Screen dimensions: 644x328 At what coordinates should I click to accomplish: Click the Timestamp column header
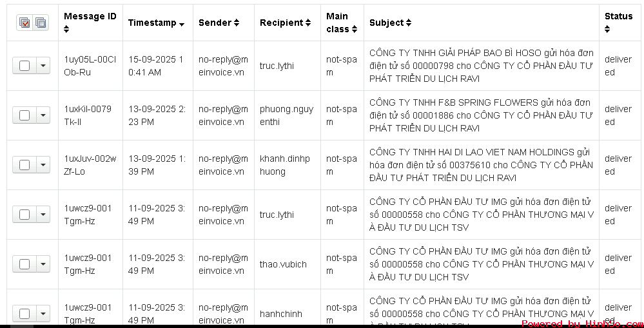(x=152, y=23)
